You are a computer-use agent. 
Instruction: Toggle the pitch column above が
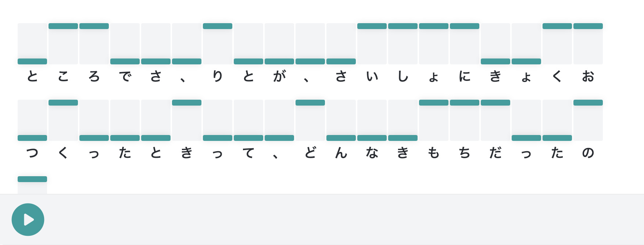(279, 44)
